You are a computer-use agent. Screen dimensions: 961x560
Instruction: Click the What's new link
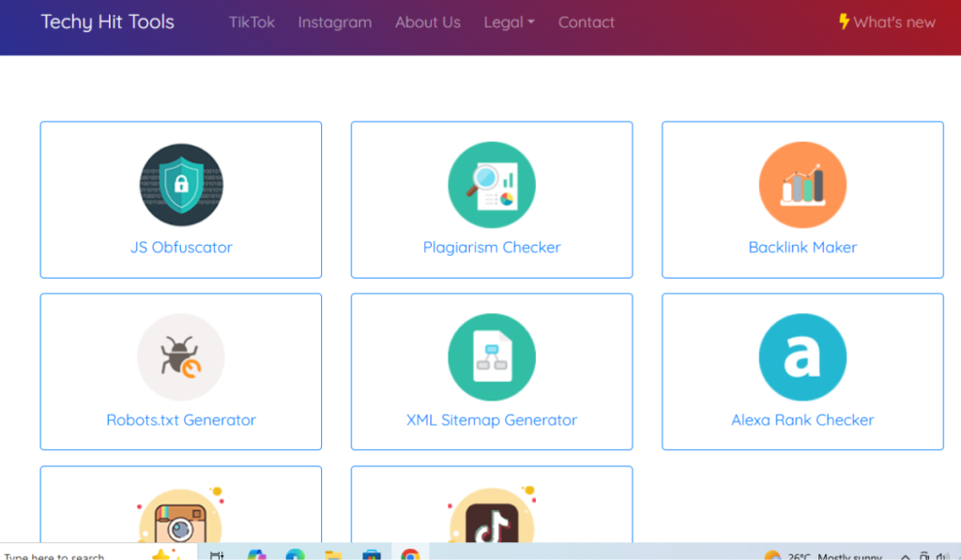pos(887,23)
